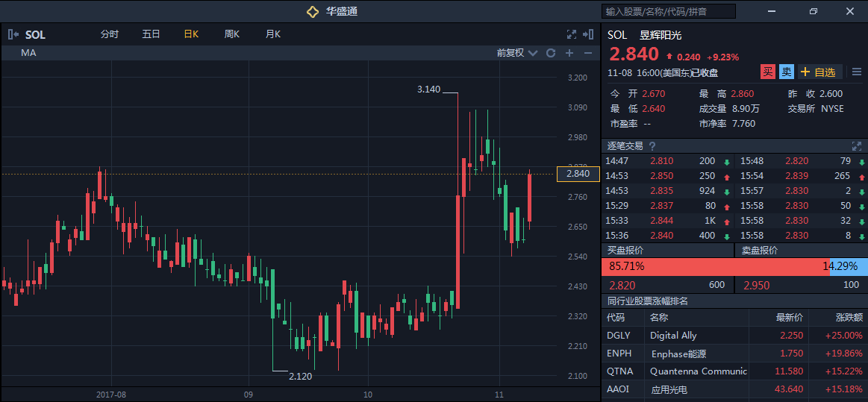
Task: Expand the K-line chart to fullscreen
Action: tap(572, 34)
